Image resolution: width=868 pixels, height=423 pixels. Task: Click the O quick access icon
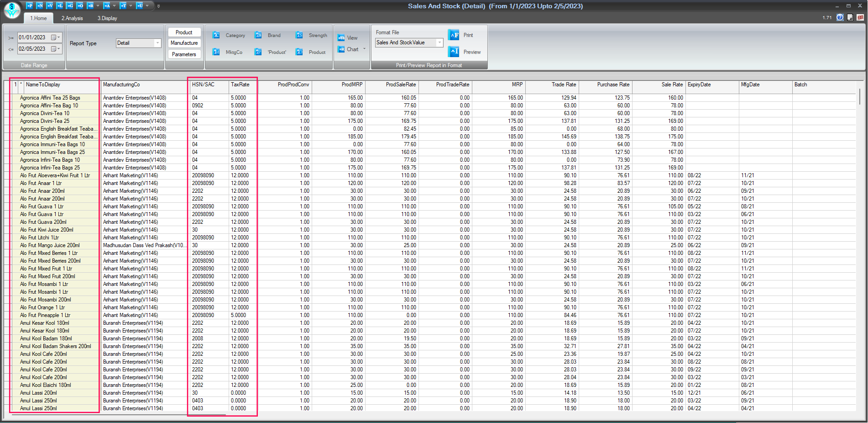pyautogui.click(x=80, y=5)
